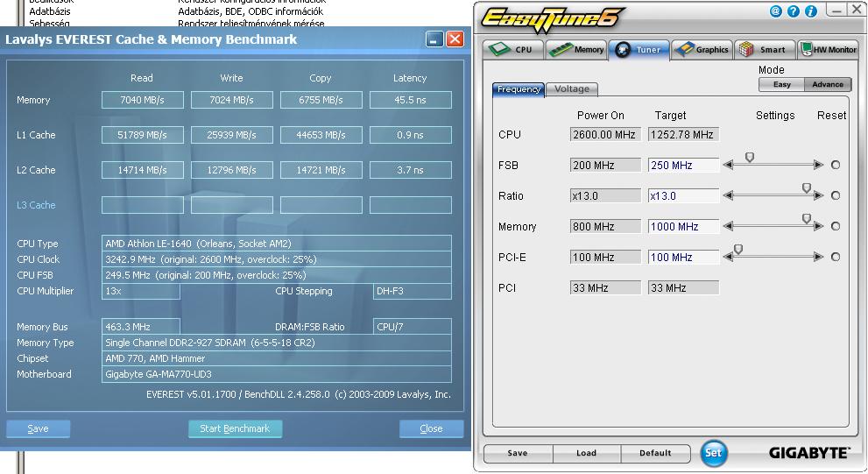
Task: Click the CPU Type field AMD Athlon LE-1640
Action: 276,243
